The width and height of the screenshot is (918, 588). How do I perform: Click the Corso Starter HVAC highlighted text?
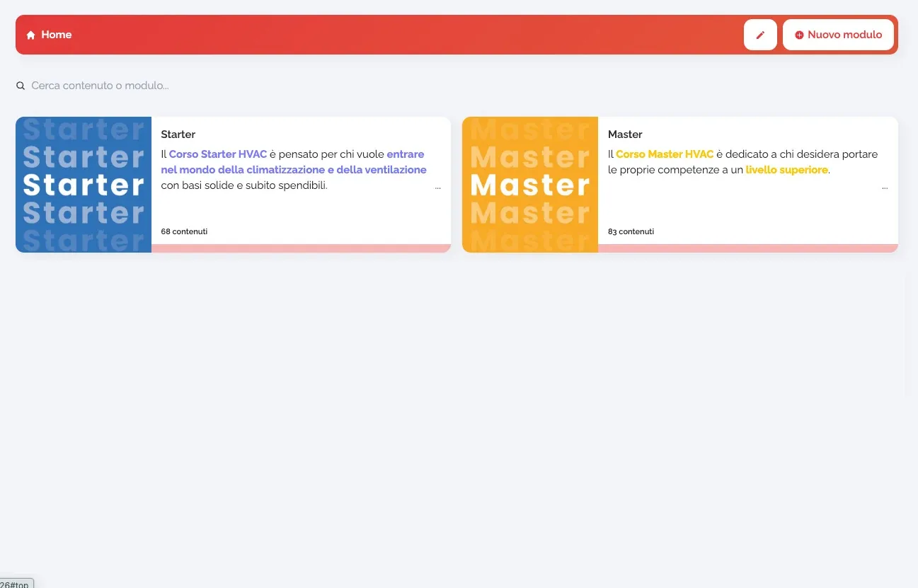click(218, 154)
